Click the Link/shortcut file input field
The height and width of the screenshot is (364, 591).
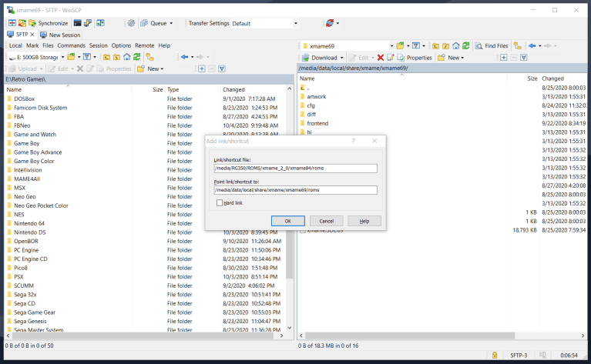295,169
